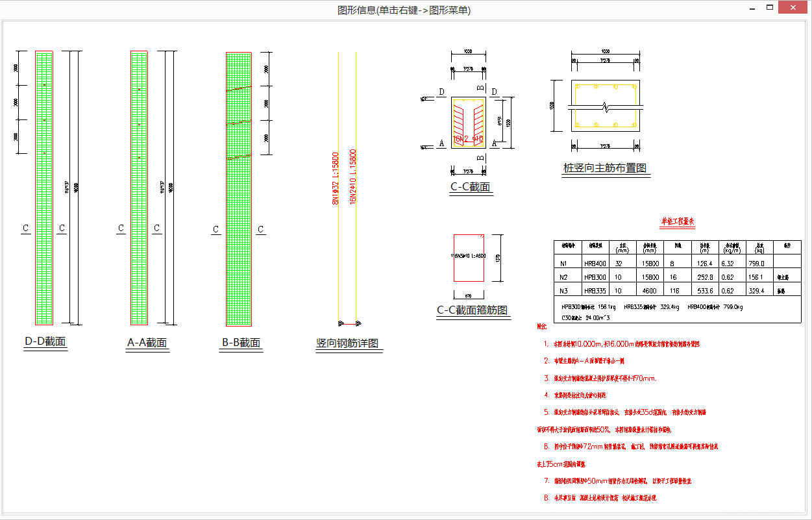Click the C-C截面箍筋图 title
The width and height of the screenshot is (812, 520).
(x=471, y=310)
